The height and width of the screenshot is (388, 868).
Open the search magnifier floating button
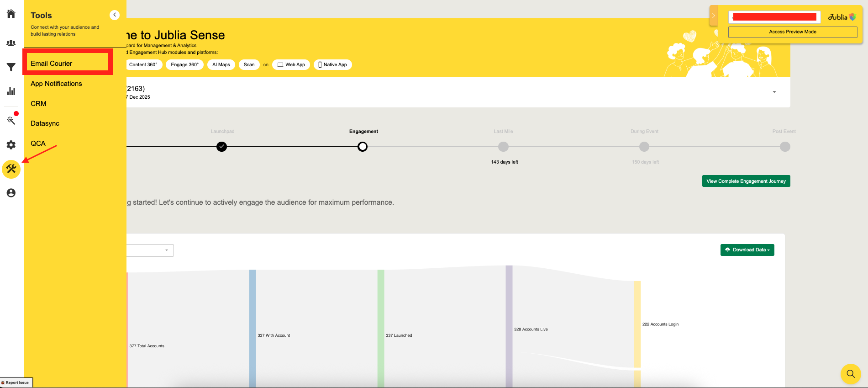(851, 373)
